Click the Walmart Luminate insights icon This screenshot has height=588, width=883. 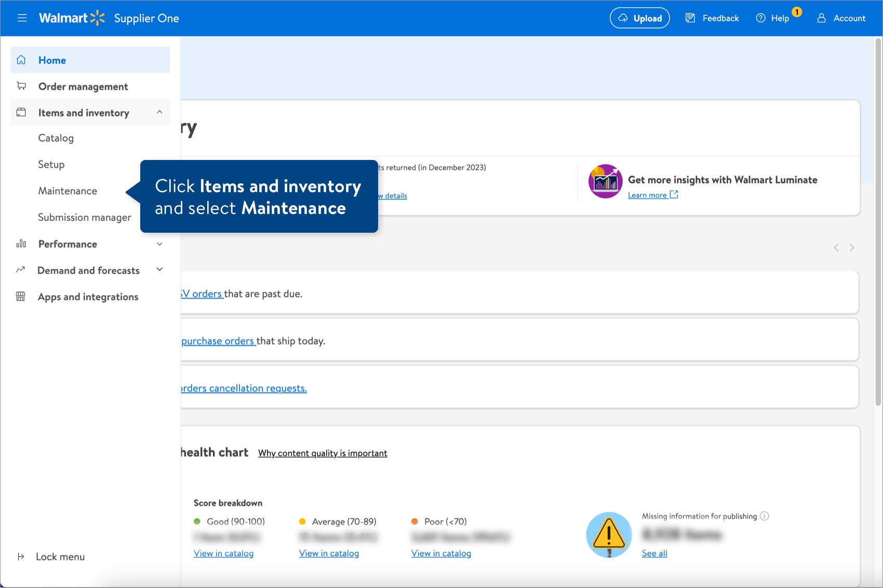[605, 181]
